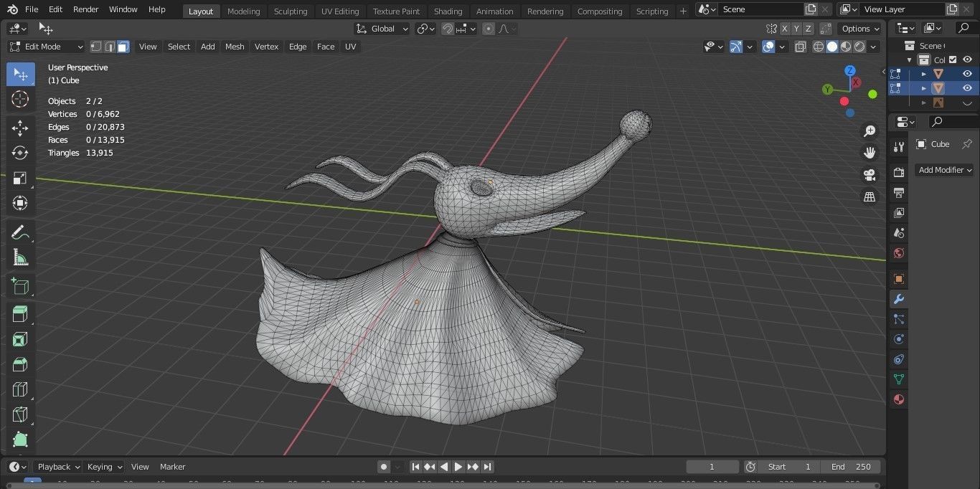Open the Physics properties tab icon
The image size is (980, 489).
point(899,339)
